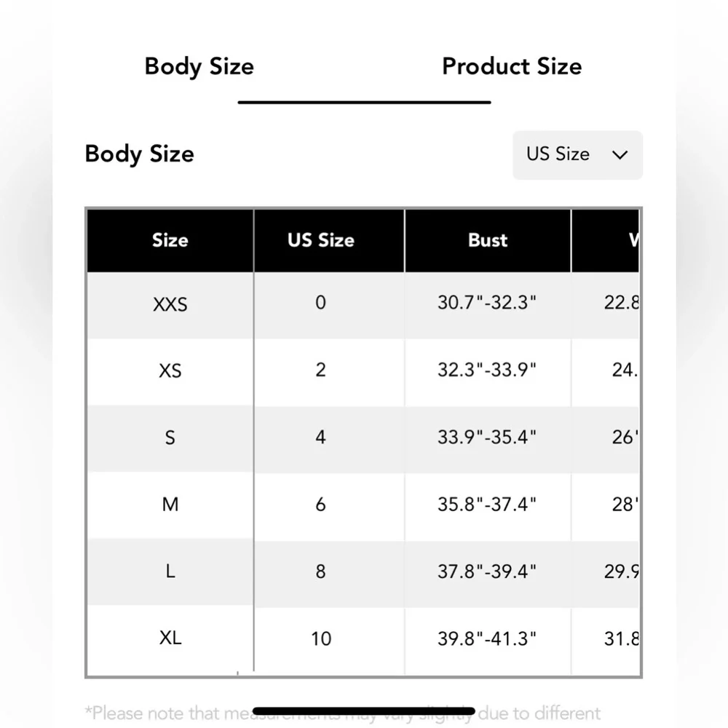
Task: Click bust measurement 30.7"-32.3"
Action: click(x=487, y=303)
